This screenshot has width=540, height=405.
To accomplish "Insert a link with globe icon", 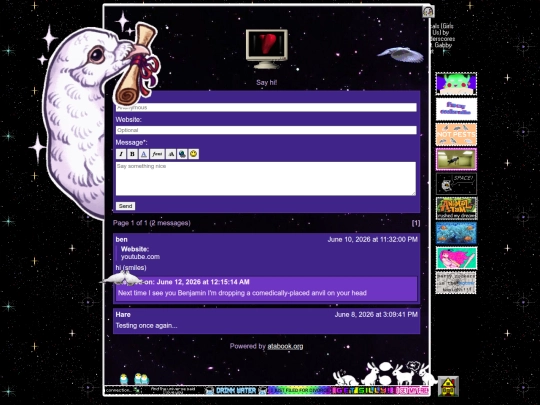I will 182,154.
